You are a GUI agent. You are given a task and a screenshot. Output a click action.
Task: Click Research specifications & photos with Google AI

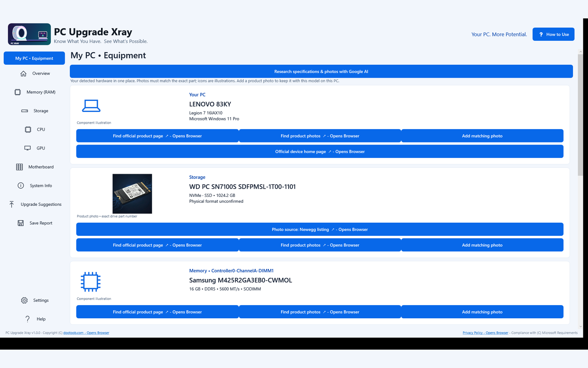[x=321, y=71]
